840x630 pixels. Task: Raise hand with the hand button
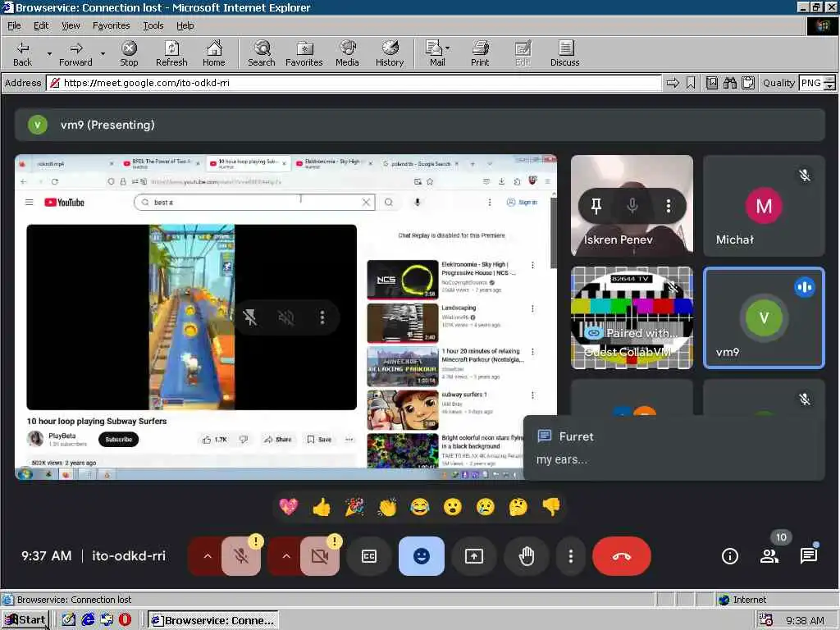[x=527, y=556]
